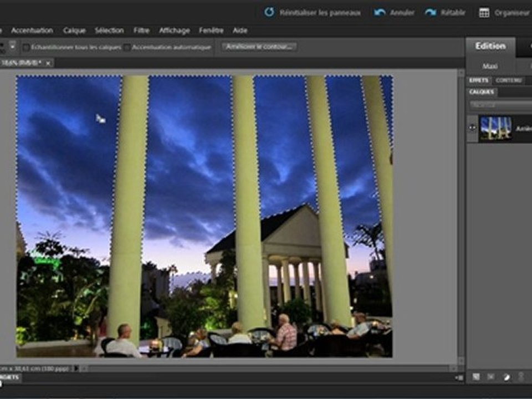Image resolution: width=532 pixels, height=399 pixels.
Task: Open the EFFETS panel tab
Action: pyautogui.click(x=478, y=80)
